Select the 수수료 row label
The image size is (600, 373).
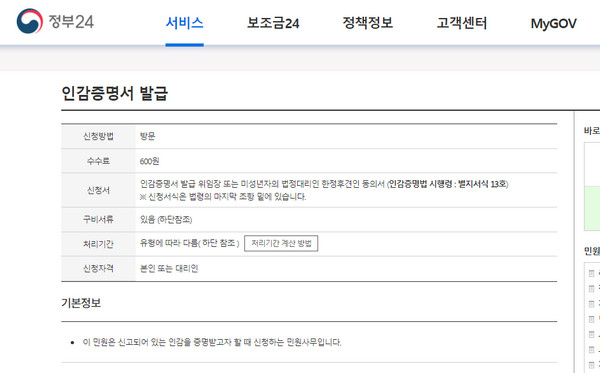pos(98,161)
